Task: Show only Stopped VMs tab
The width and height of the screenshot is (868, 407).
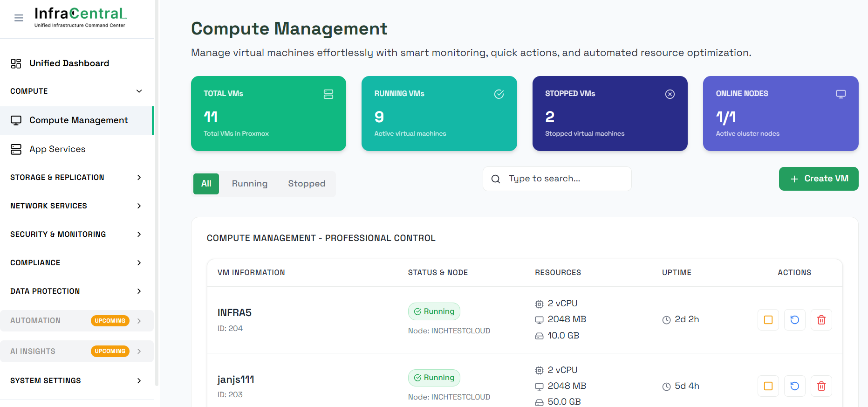Action: 307,184
